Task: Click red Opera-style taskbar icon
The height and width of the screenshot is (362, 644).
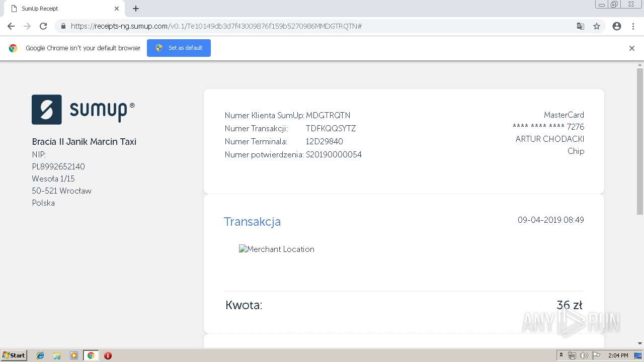Action: pyautogui.click(x=108, y=355)
